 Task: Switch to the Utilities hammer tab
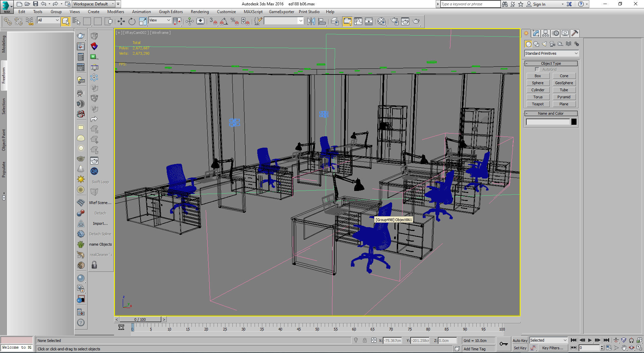pos(575,33)
